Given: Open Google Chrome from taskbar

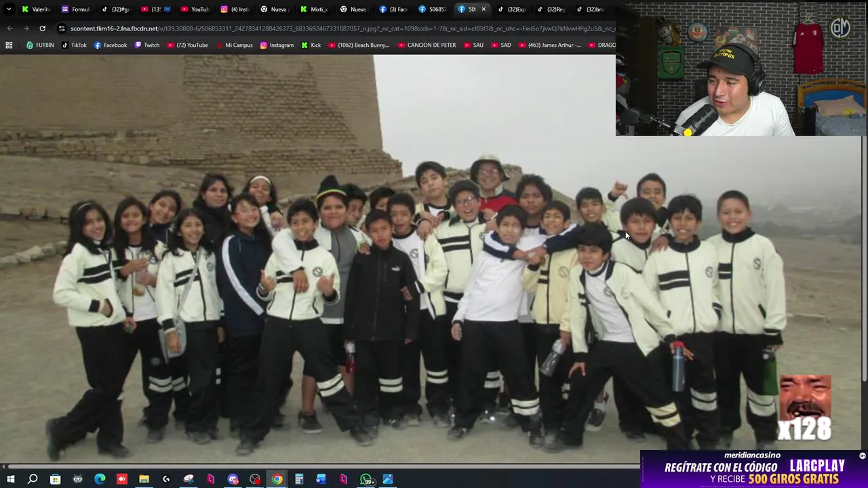Looking at the screenshot, I should click(x=277, y=479).
